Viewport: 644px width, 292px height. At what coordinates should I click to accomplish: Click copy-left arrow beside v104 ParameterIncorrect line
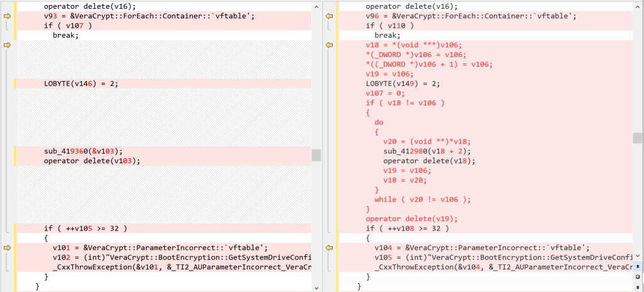329,248
